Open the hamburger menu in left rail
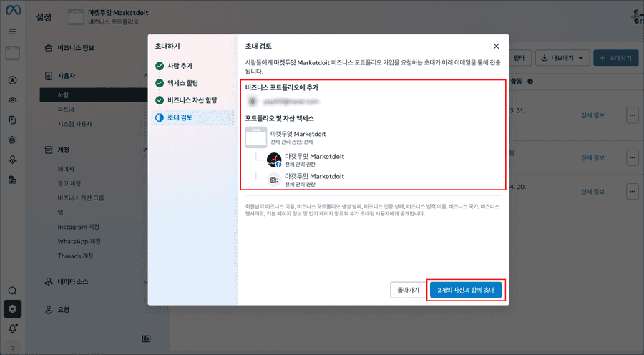644x355 pixels. [13, 31]
